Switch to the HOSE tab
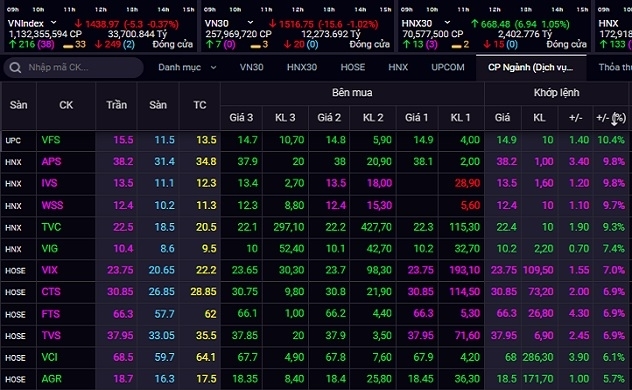The image size is (632, 390). pyautogui.click(x=353, y=67)
